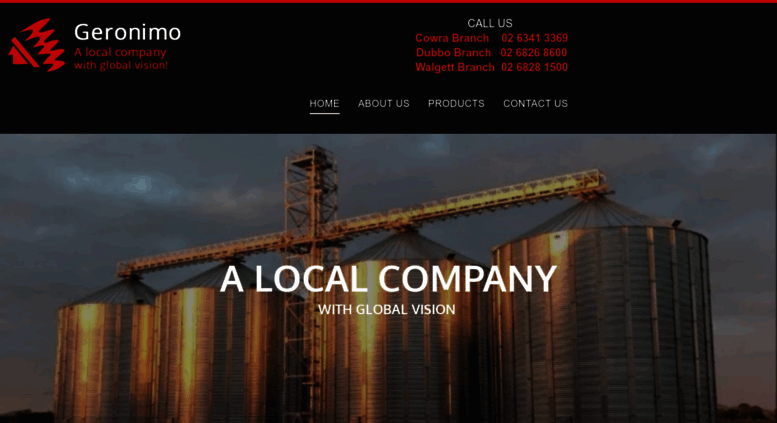Click the Dubbo Branch label
The image size is (777, 423).
453,53
